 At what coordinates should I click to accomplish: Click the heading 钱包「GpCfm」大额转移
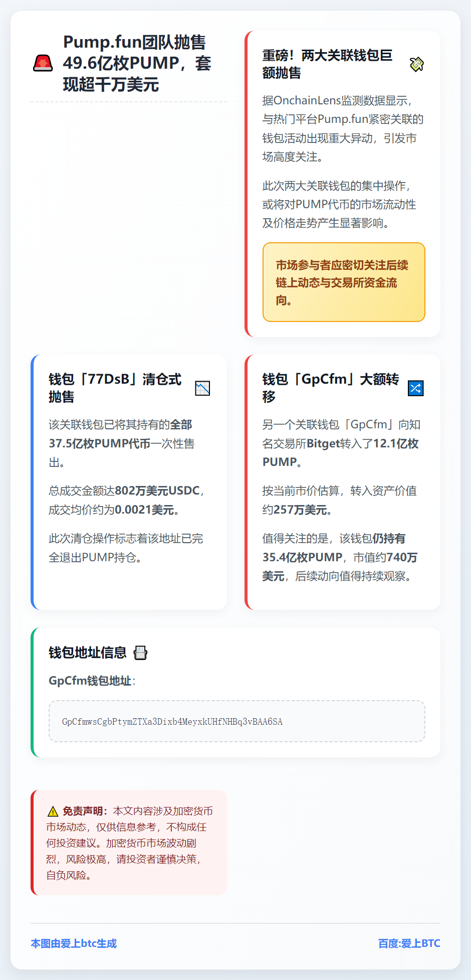click(x=331, y=388)
